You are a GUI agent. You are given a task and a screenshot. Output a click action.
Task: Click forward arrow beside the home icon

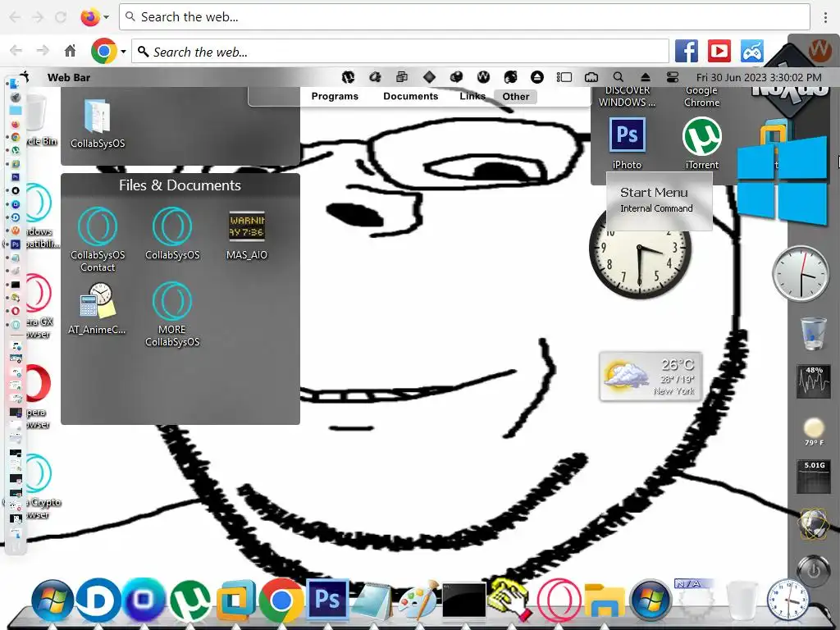pyautogui.click(x=43, y=51)
